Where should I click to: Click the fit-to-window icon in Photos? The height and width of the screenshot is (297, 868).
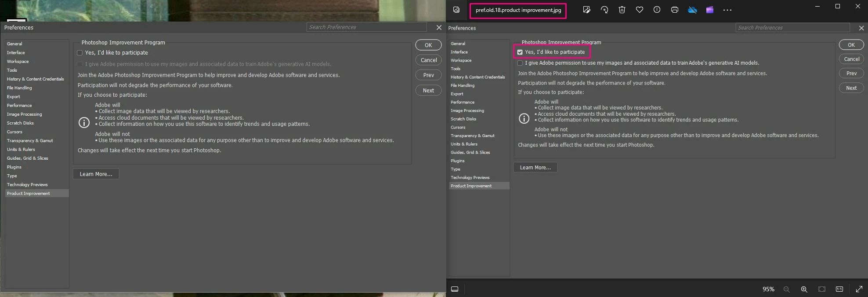coord(822,289)
